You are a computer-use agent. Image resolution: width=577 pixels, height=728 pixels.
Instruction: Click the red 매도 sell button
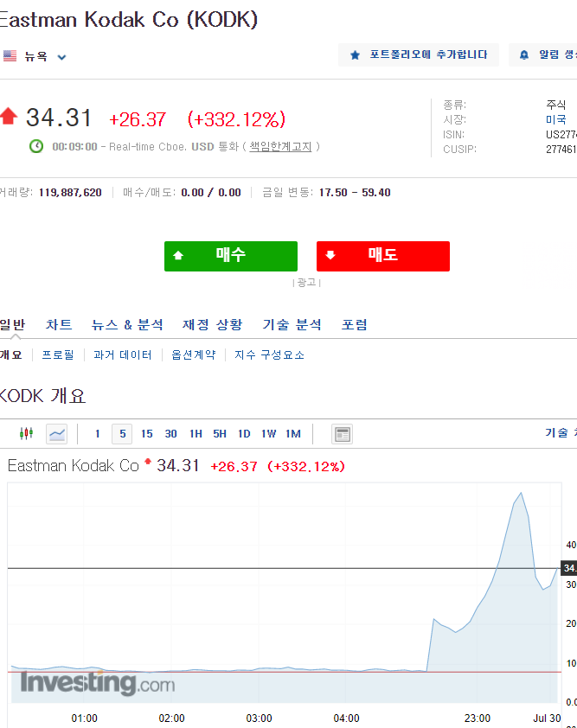383,256
